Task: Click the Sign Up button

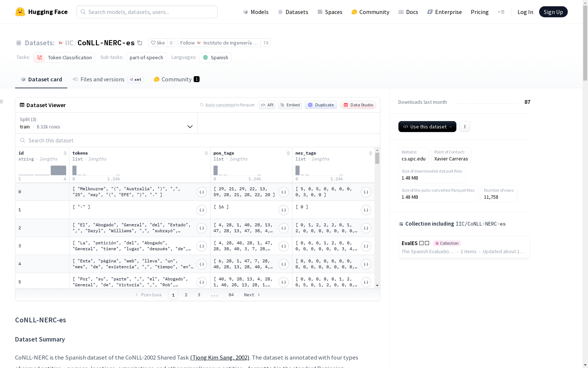Action: [x=553, y=12]
